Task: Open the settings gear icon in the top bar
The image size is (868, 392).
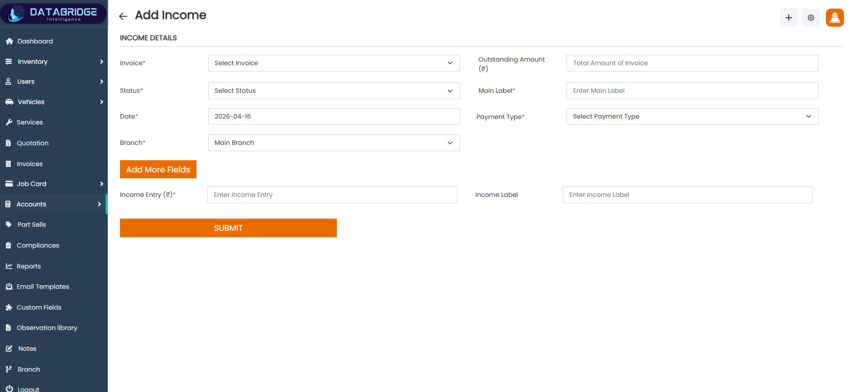Action: 810,18
